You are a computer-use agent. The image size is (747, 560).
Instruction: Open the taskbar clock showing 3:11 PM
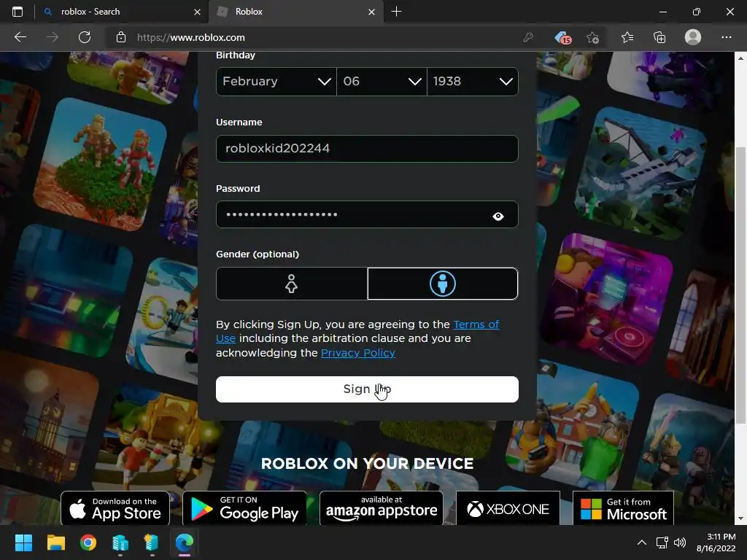click(716, 542)
